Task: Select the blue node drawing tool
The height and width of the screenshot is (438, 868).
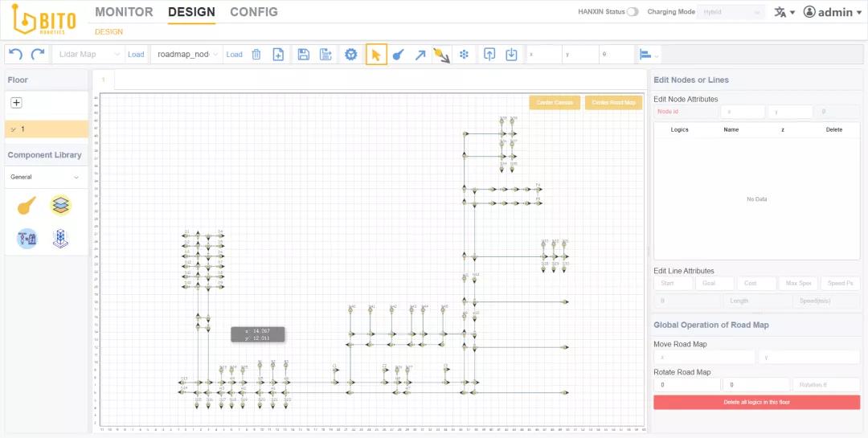Action: [398, 55]
